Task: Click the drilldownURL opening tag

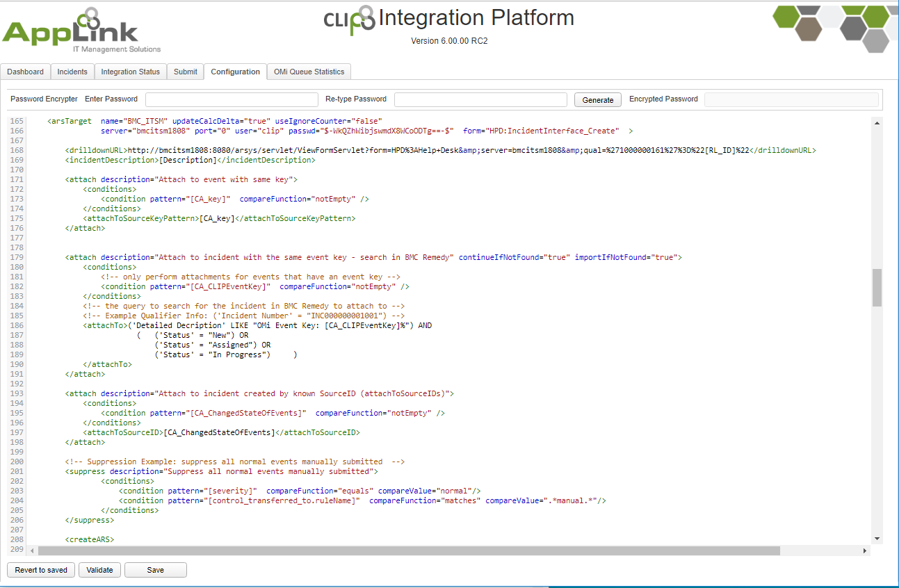Action: [97, 150]
